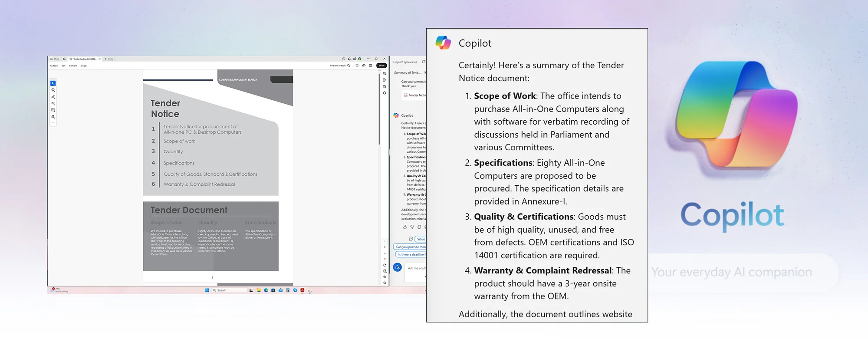Click 'Scope of work' contents entry
The height and width of the screenshot is (352, 868).
pyautogui.click(x=179, y=141)
